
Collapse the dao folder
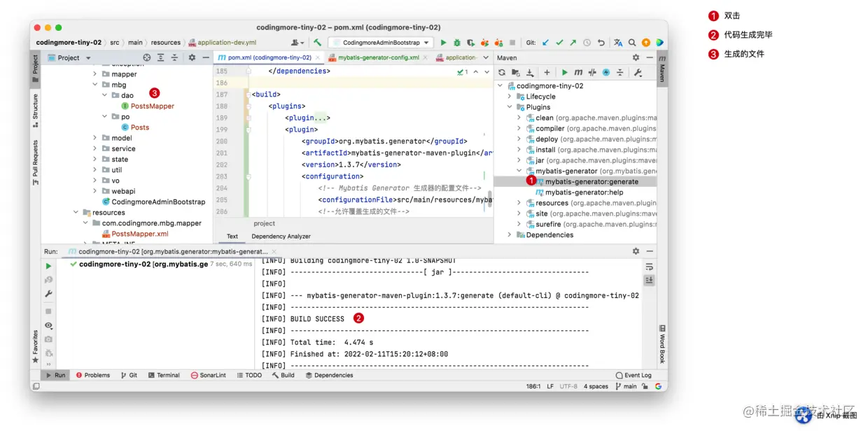pos(105,95)
